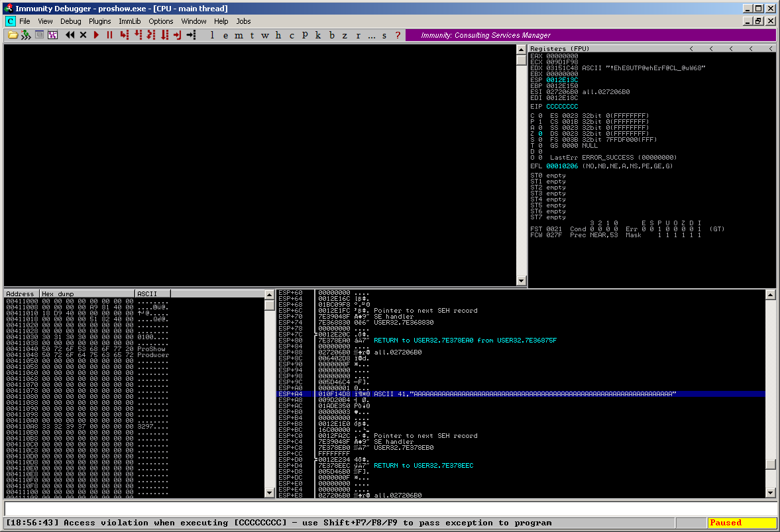Screen dimensions: 780x532
Task: Open the Options menu
Action: [x=160, y=21]
